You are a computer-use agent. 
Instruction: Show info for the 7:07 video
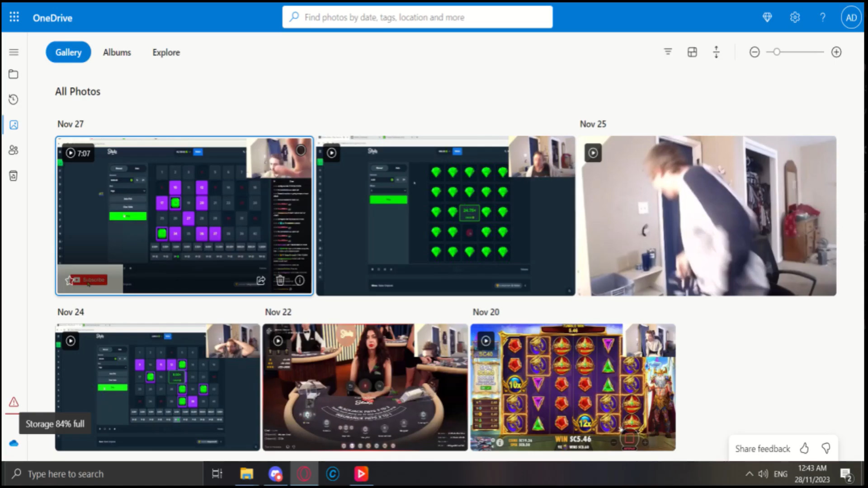click(299, 281)
